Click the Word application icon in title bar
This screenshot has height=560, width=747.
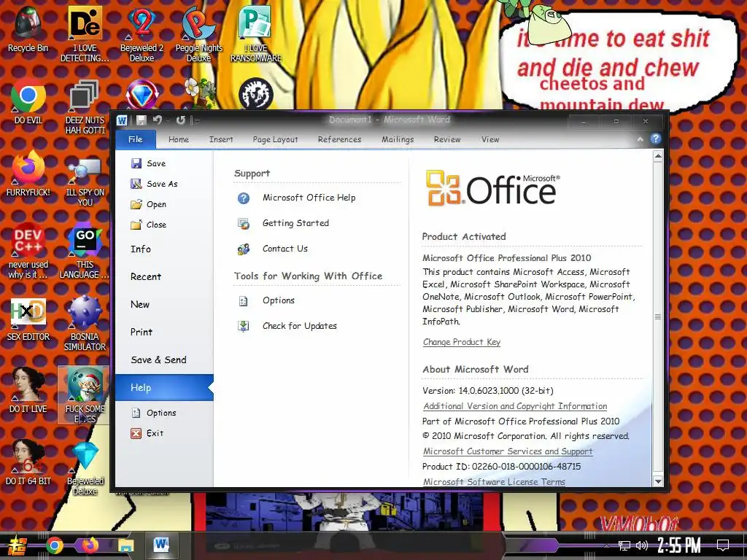click(122, 120)
